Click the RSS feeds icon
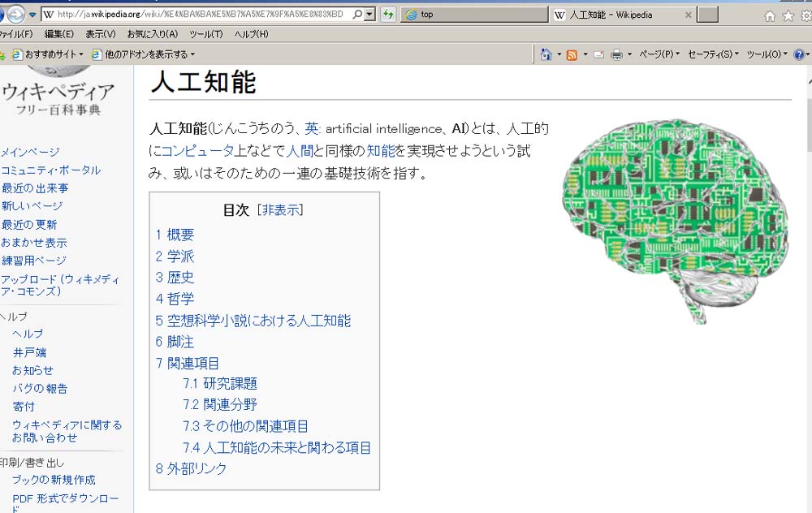 pos(572,55)
